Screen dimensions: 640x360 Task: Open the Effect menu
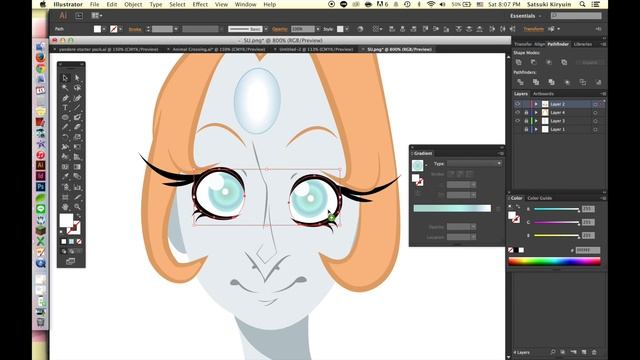coord(200,4)
